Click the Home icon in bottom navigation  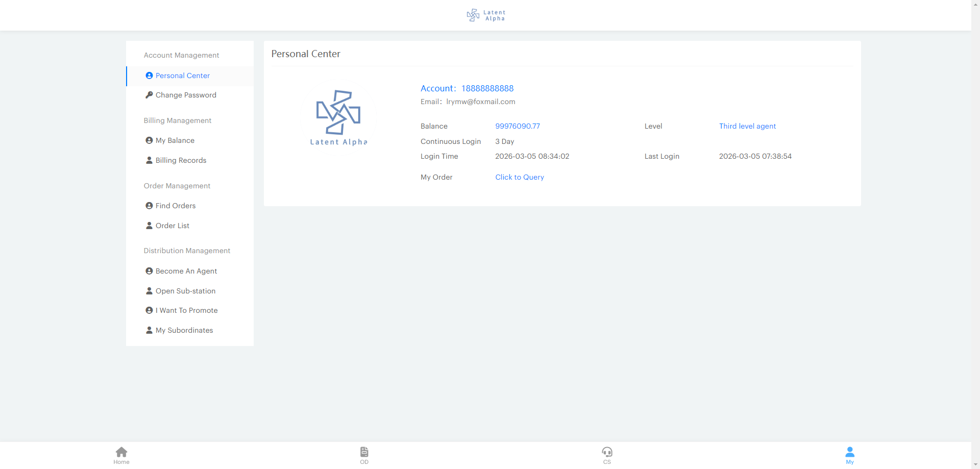coord(121,452)
